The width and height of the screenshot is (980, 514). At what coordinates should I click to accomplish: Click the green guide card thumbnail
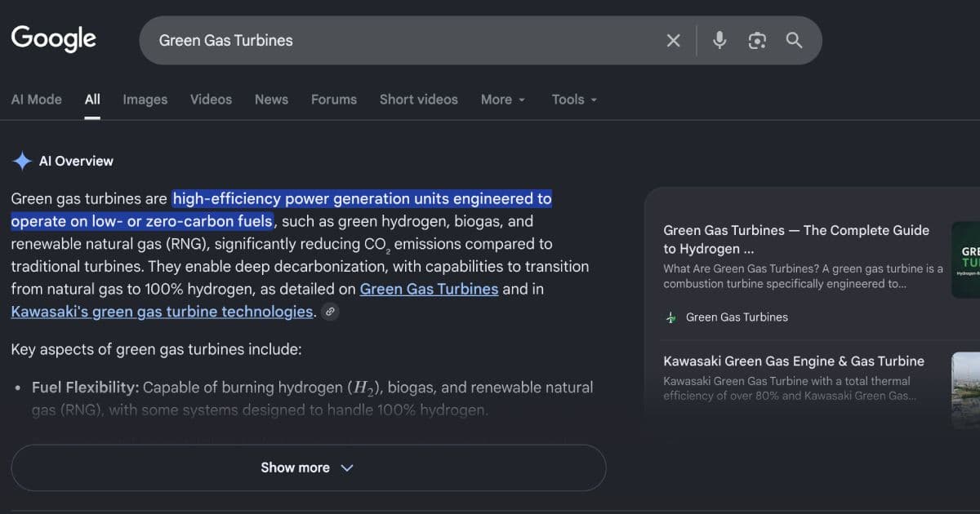click(x=965, y=259)
